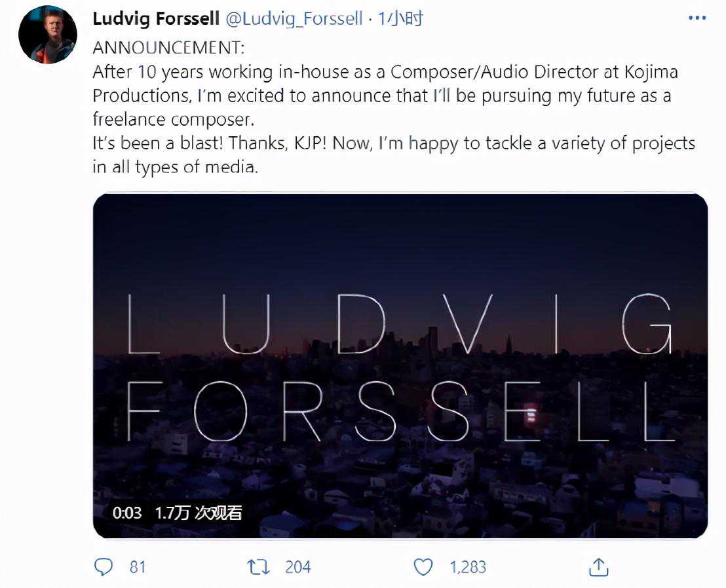Image resolution: width=726 pixels, height=588 pixels.
Task: Click the 1.7万 次观看 view count
Action: [199, 513]
